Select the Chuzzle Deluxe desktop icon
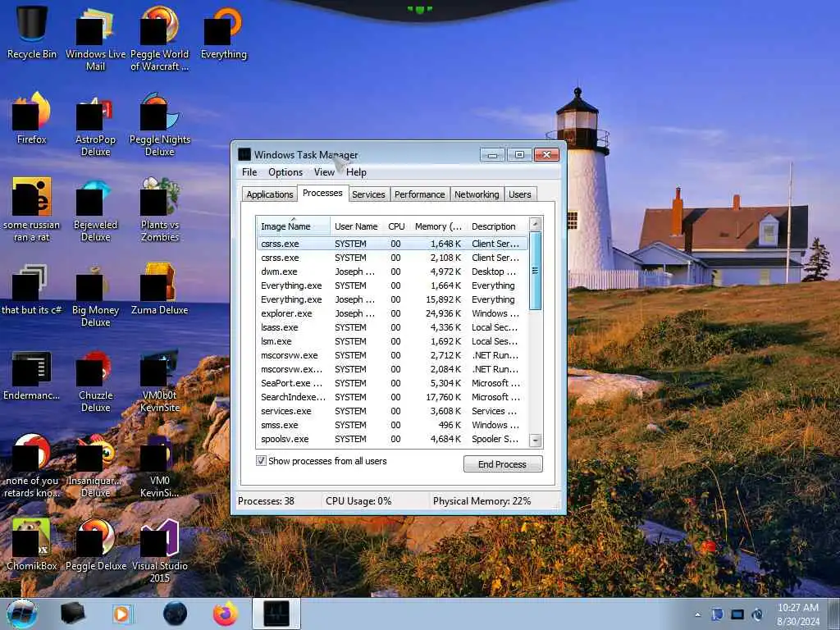 click(95, 381)
